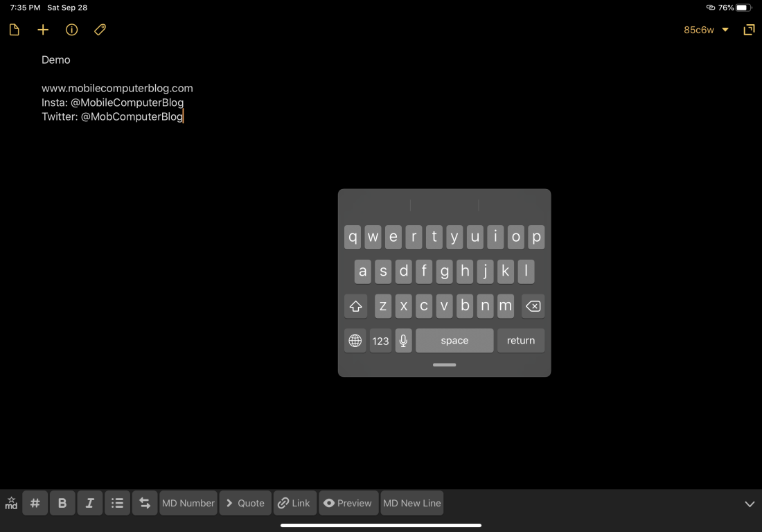Tap the Quote toolbar item
Viewport: 762px width, 532px height.
[245, 503]
